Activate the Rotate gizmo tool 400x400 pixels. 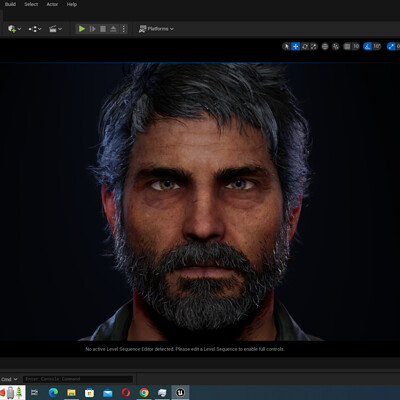(x=305, y=46)
